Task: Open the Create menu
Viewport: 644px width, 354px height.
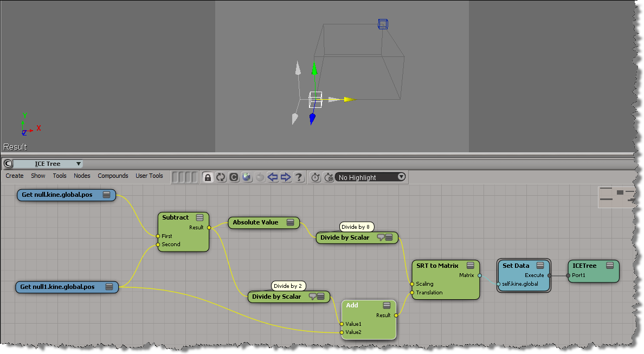Action: pos(15,176)
